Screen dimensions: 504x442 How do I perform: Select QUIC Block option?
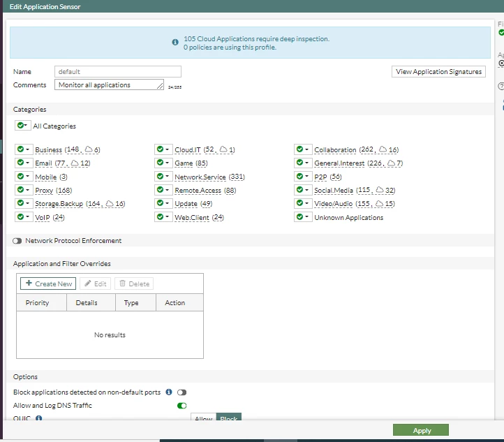pos(229,417)
